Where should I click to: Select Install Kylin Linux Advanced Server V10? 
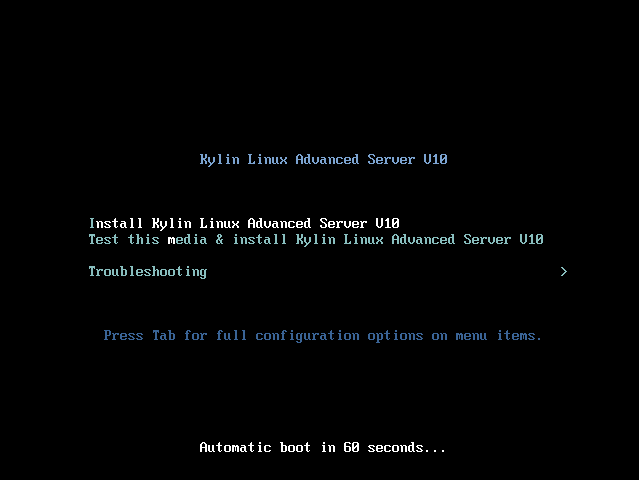click(x=244, y=224)
